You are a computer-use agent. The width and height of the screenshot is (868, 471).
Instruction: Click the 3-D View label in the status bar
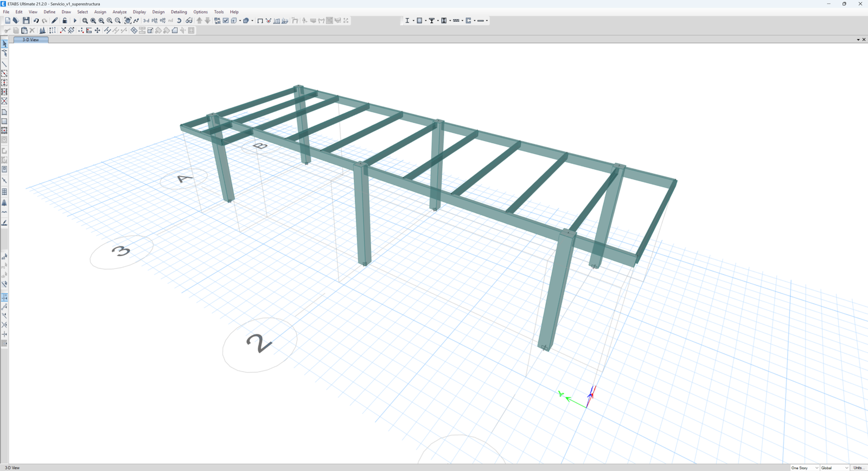tap(12, 468)
